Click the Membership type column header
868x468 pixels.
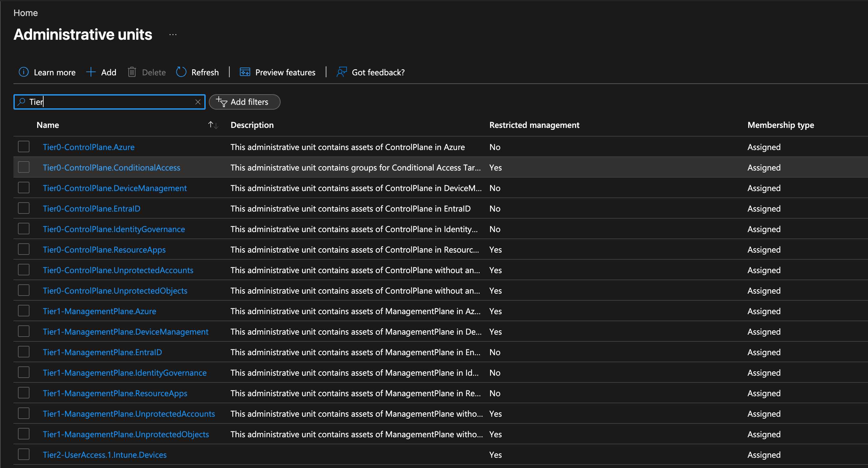[781, 125]
